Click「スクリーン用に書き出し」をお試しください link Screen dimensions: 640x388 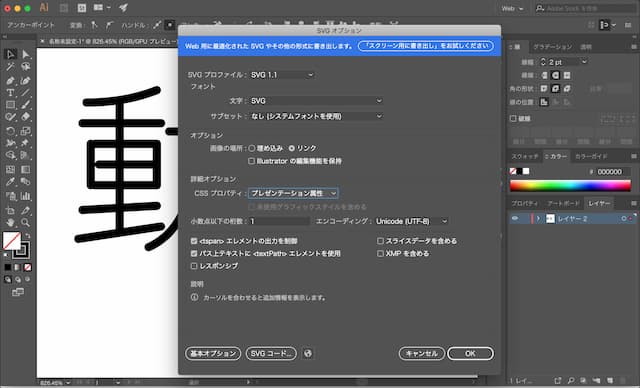426,46
